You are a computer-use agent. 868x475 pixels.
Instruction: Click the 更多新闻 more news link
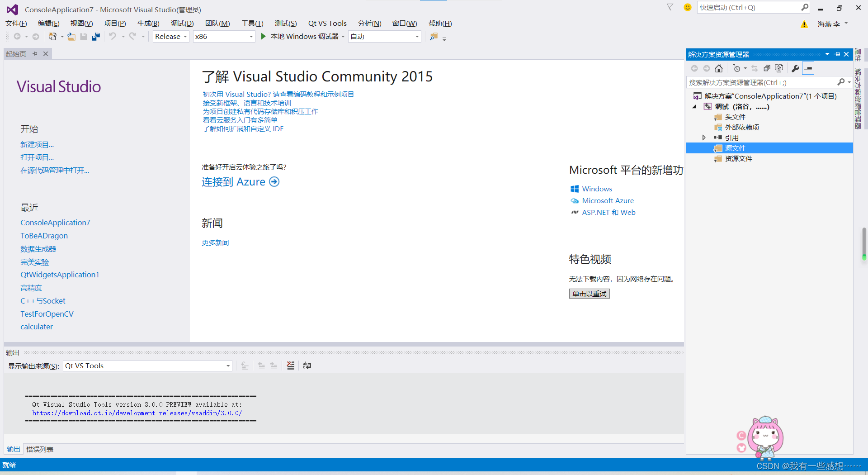[x=215, y=243]
